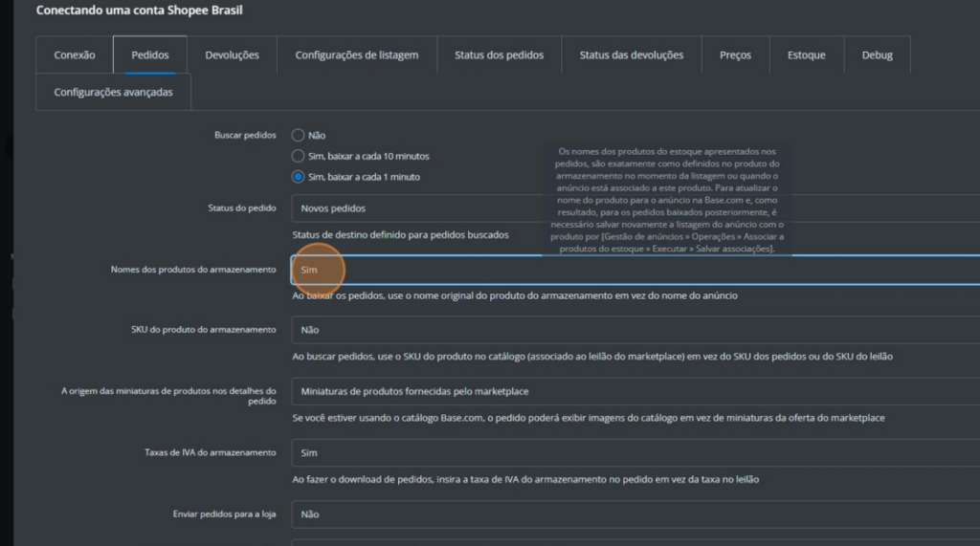Open SKU do produto do armazenamento dropdown

click(x=632, y=330)
